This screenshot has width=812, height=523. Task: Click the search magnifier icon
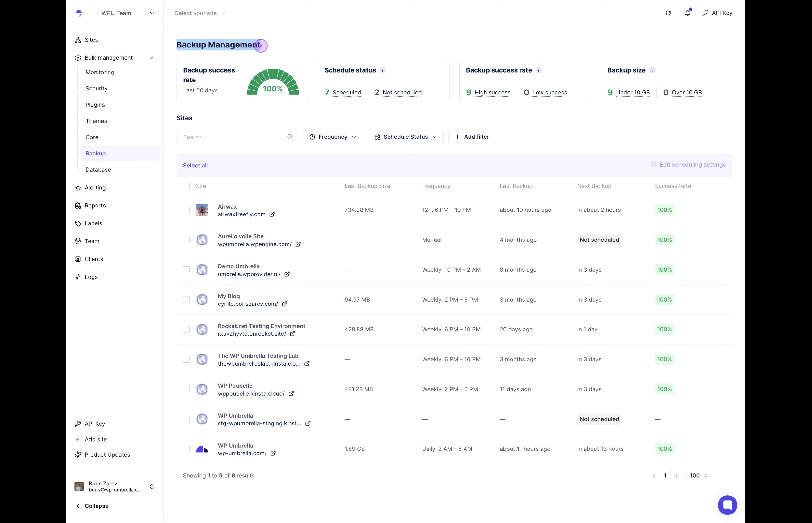290,137
